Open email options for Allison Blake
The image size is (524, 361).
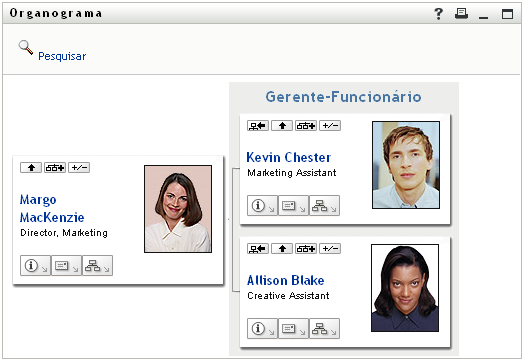[x=293, y=329]
